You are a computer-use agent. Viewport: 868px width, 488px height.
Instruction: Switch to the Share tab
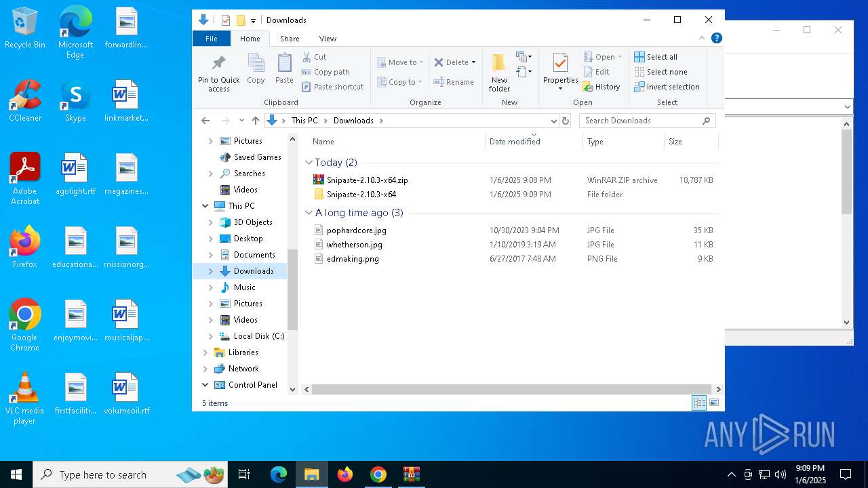[290, 39]
